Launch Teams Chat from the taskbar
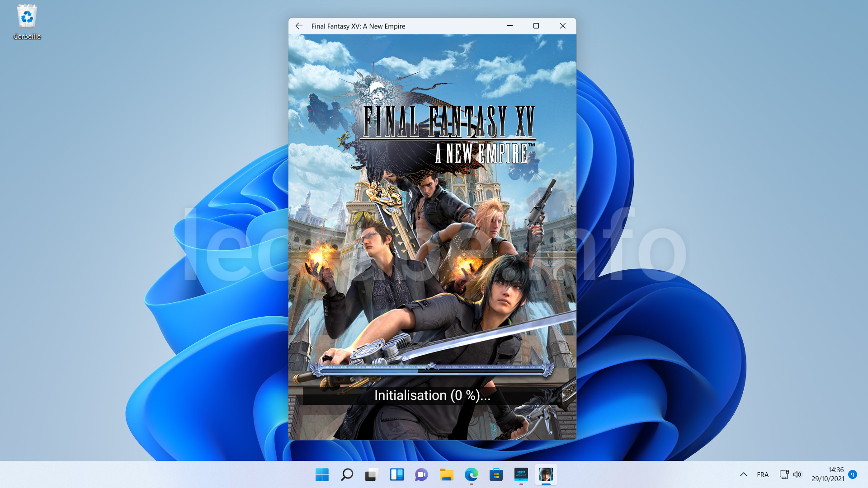Screen dimensions: 868x488 tap(421, 474)
